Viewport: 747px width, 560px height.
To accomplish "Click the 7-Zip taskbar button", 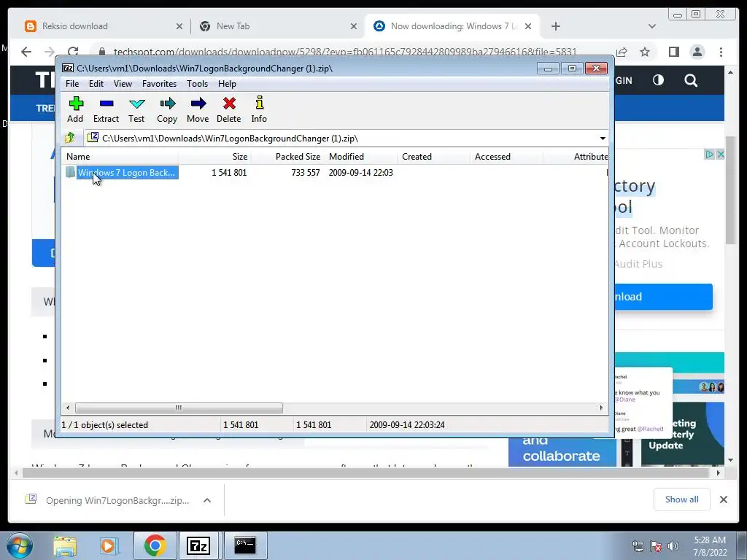I will click(x=198, y=545).
